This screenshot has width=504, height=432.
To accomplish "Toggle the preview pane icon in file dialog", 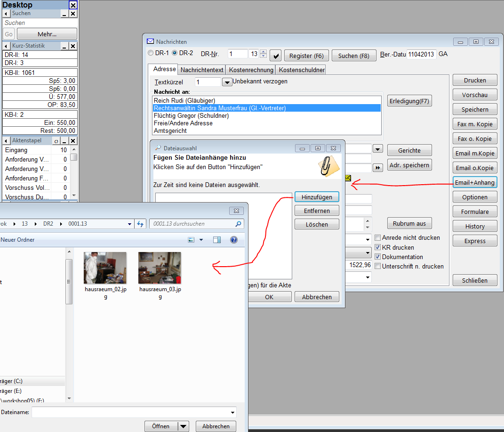I will coord(216,240).
